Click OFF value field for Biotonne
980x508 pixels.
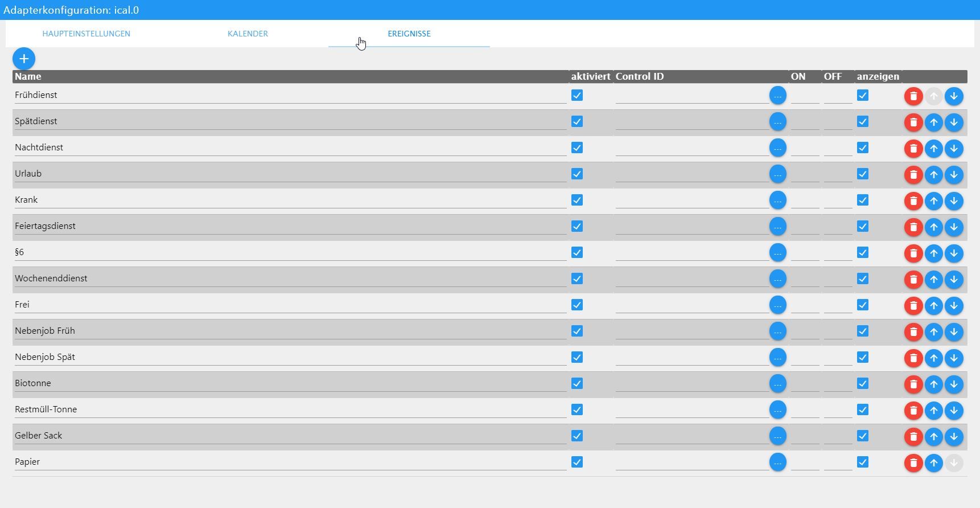(838, 383)
